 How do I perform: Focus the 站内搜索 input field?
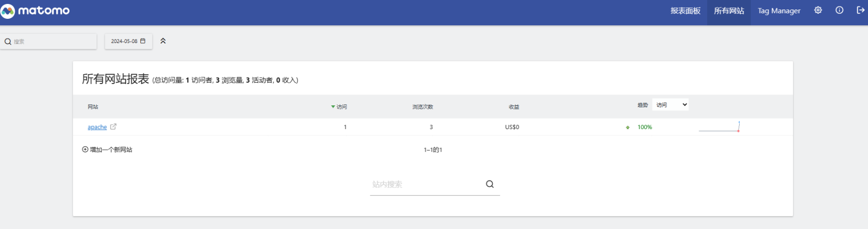425,184
